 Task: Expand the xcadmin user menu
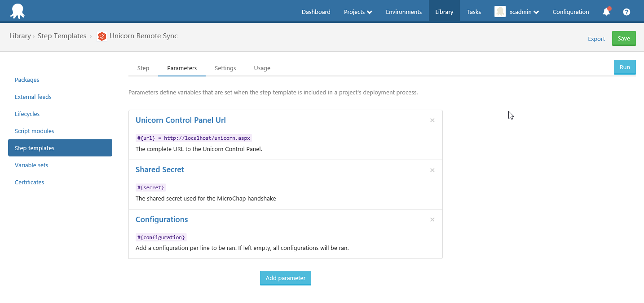[524, 12]
